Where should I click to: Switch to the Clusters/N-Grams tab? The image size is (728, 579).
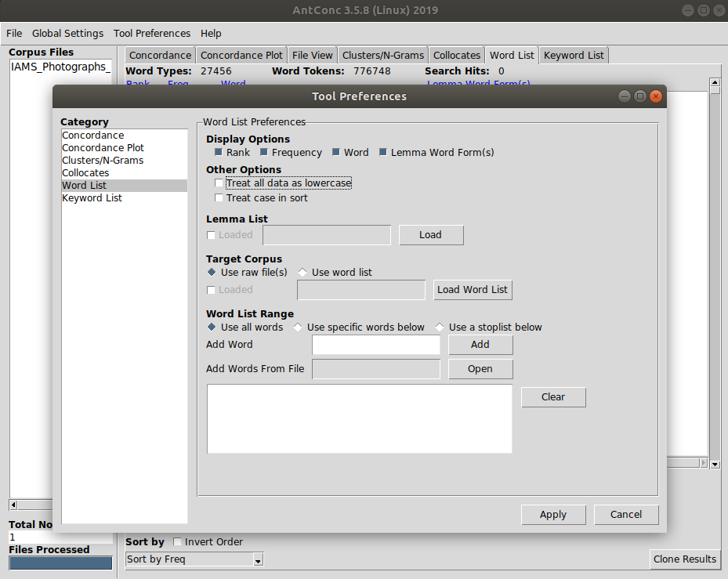coord(383,56)
